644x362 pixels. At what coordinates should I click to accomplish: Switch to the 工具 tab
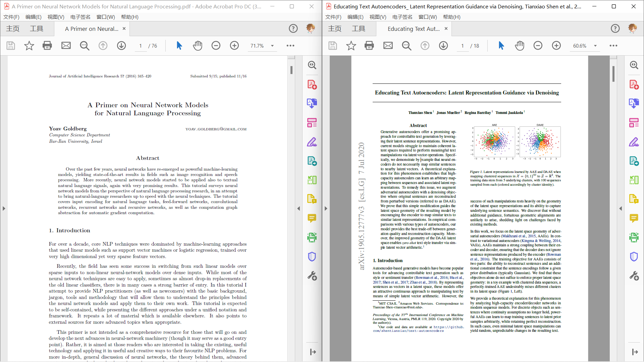[x=37, y=28]
